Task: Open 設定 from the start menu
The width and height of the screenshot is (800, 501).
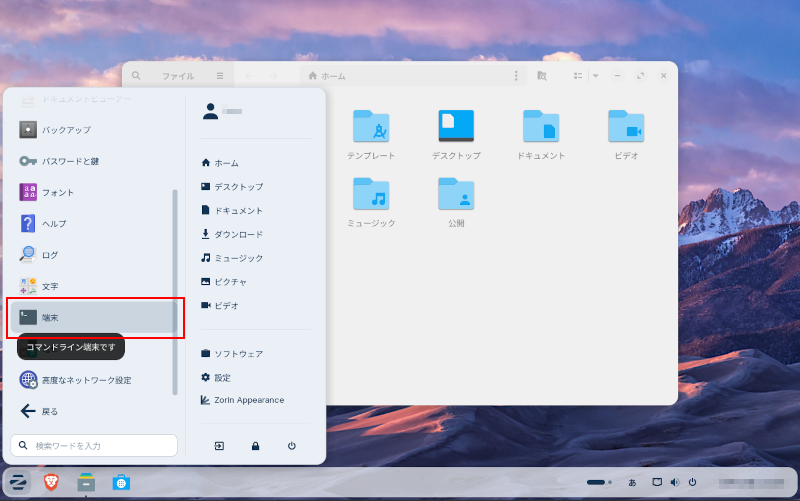Action: click(x=222, y=377)
